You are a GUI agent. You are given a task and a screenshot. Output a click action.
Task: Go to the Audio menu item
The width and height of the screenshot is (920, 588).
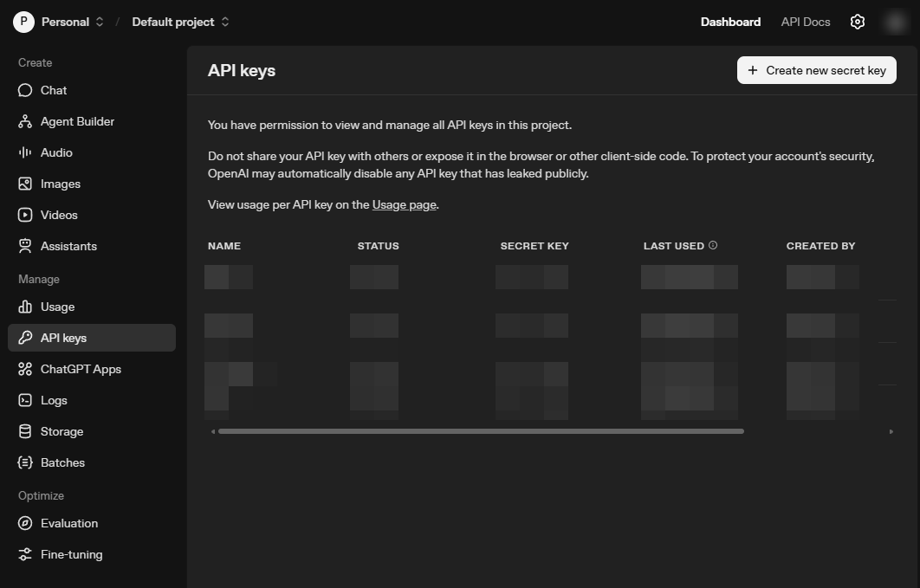tap(92, 152)
